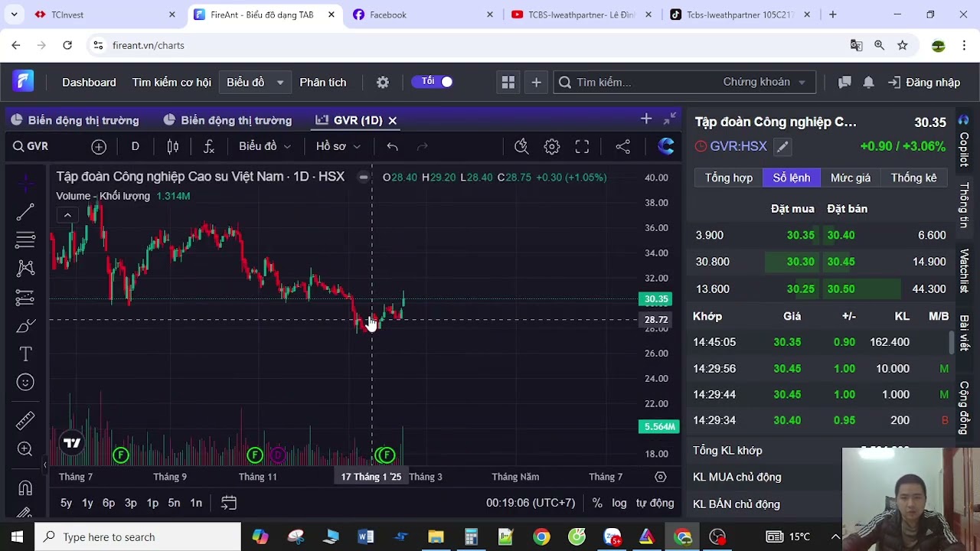Select the 5y time range
980x551 pixels.
click(x=66, y=503)
